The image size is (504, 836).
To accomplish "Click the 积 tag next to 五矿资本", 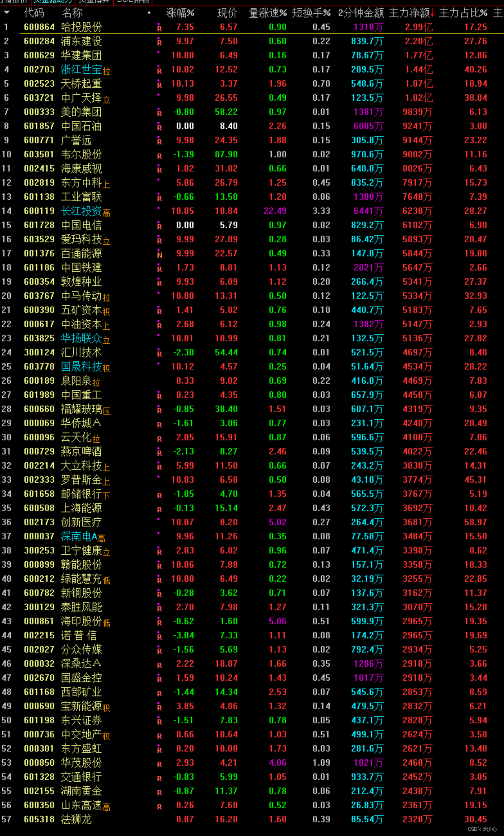I will pos(106,312).
